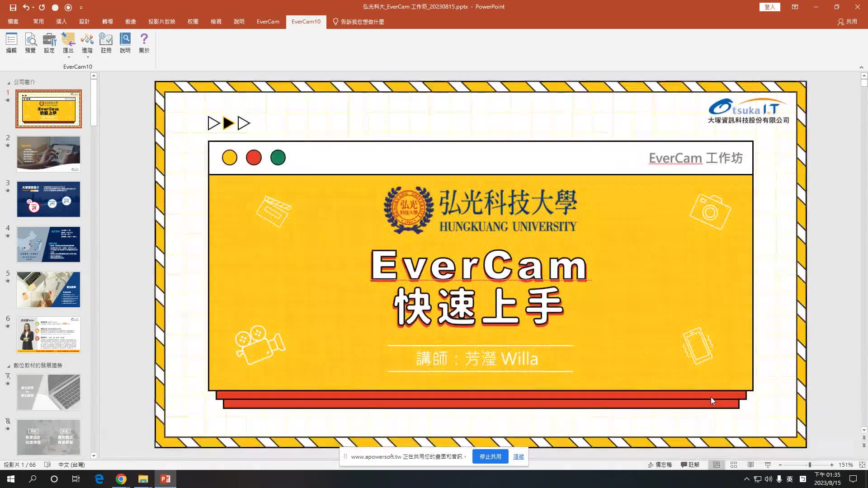This screenshot has height=488, width=868.
Task: Click 停止共用 (Stop sharing) button
Action: [491, 456]
